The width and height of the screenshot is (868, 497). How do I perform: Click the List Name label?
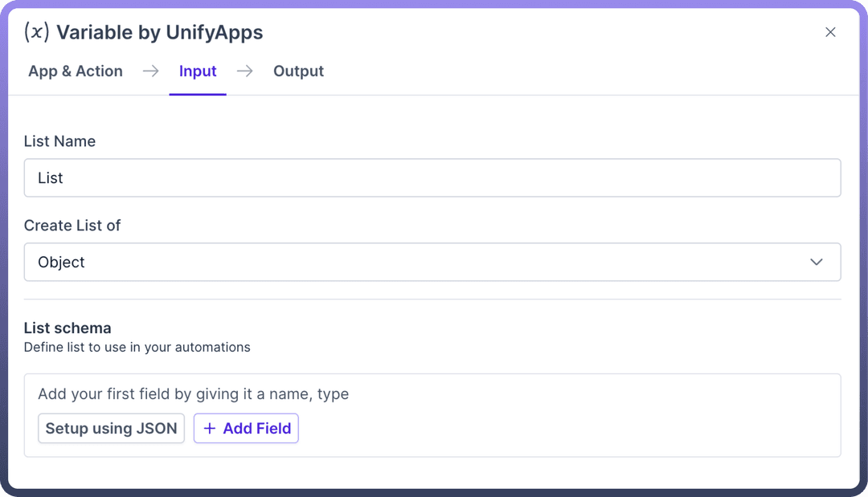59,141
